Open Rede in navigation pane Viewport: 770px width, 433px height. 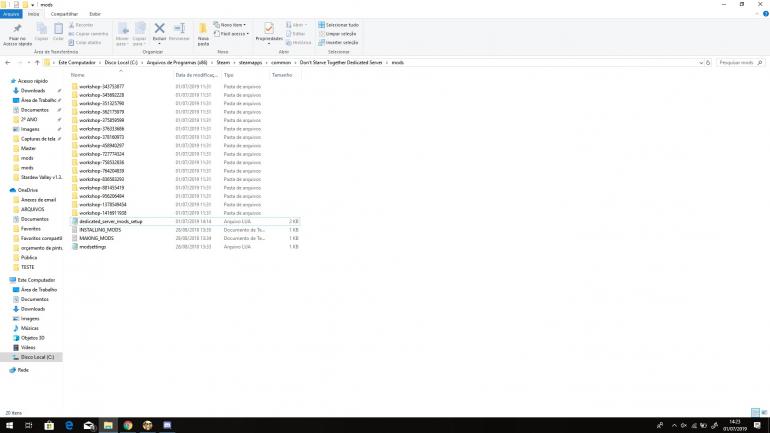click(x=23, y=370)
